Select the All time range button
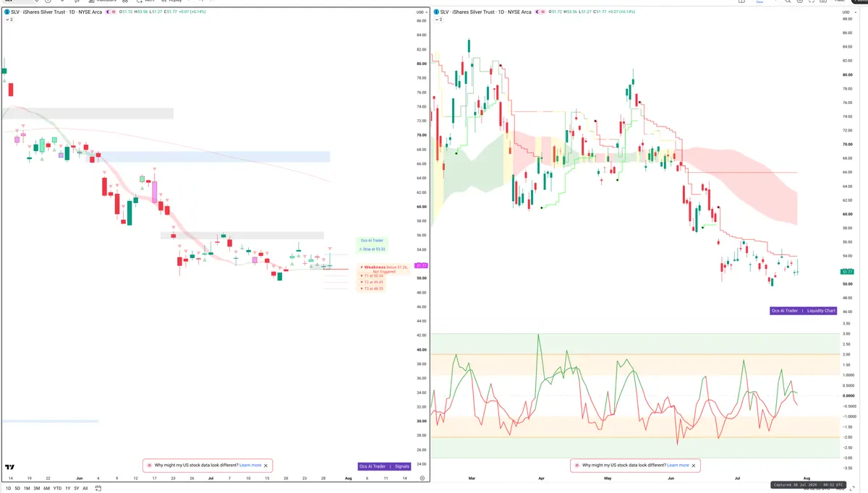 [x=85, y=489]
